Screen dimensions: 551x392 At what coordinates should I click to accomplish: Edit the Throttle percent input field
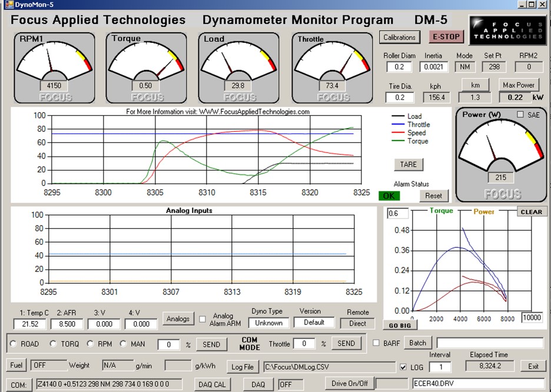[304, 344]
